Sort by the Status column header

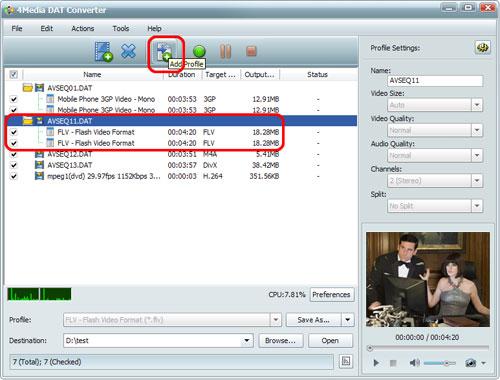(317, 75)
